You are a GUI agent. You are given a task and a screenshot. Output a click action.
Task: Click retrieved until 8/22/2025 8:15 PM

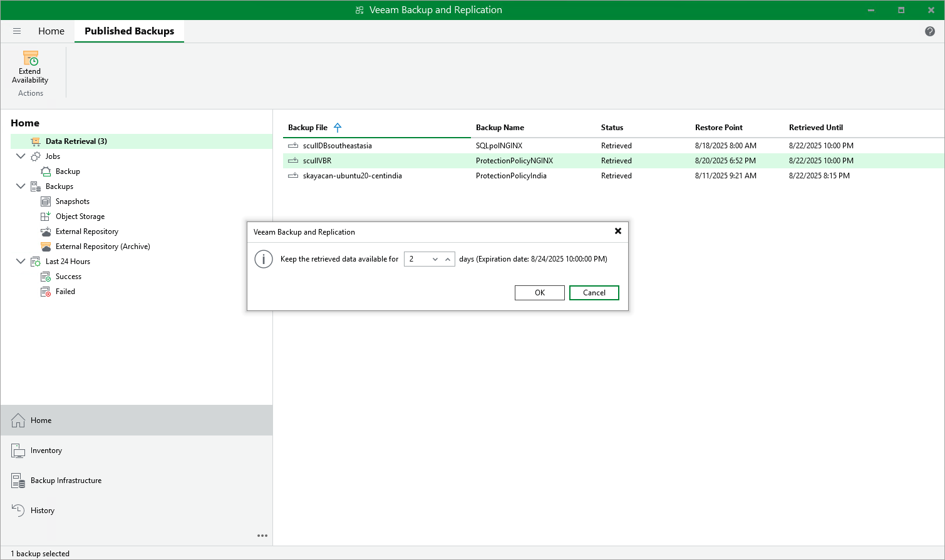tap(819, 176)
